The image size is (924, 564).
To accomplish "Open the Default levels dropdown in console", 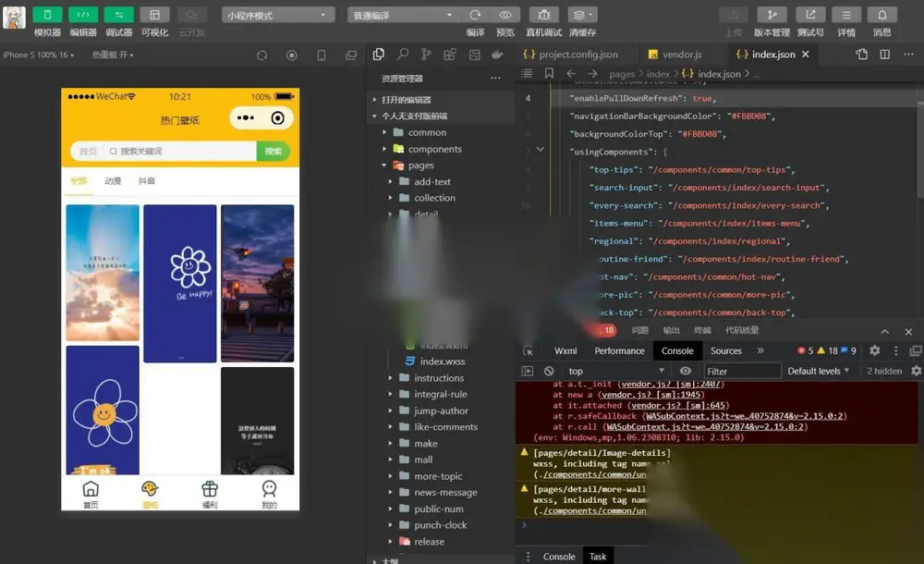I will point(819,371).
